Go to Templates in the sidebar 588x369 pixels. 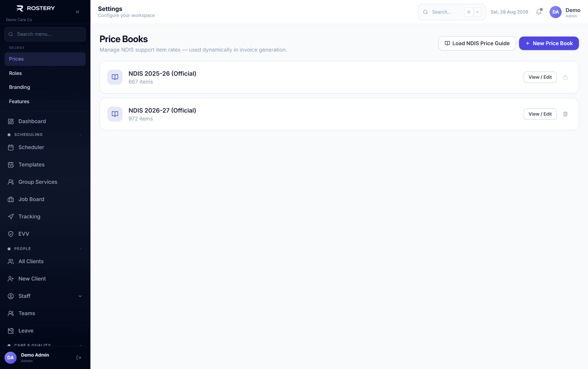click(45, 165)
